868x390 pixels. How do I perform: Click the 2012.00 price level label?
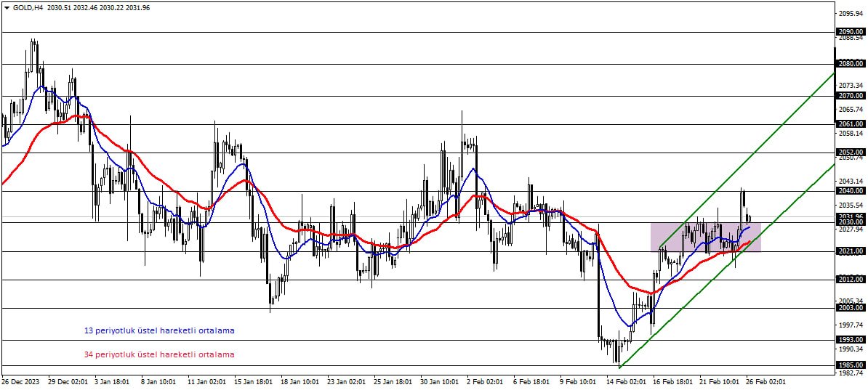pos(851,280)
